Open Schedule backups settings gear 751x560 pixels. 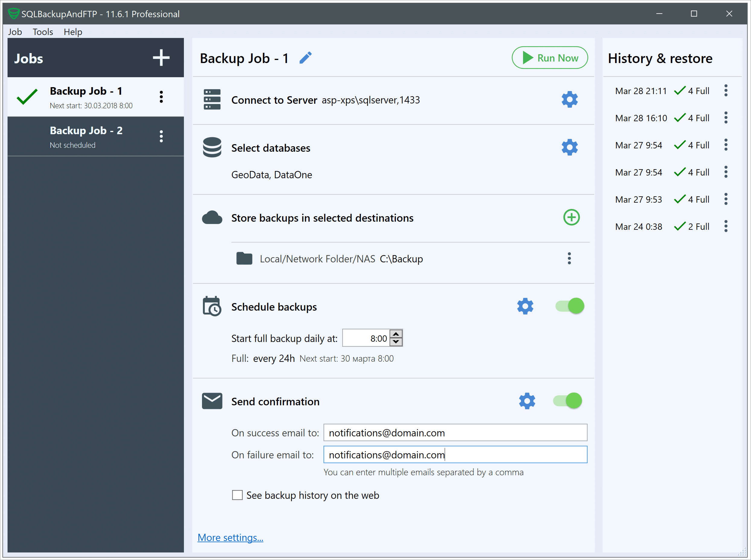tap(525, 306)
